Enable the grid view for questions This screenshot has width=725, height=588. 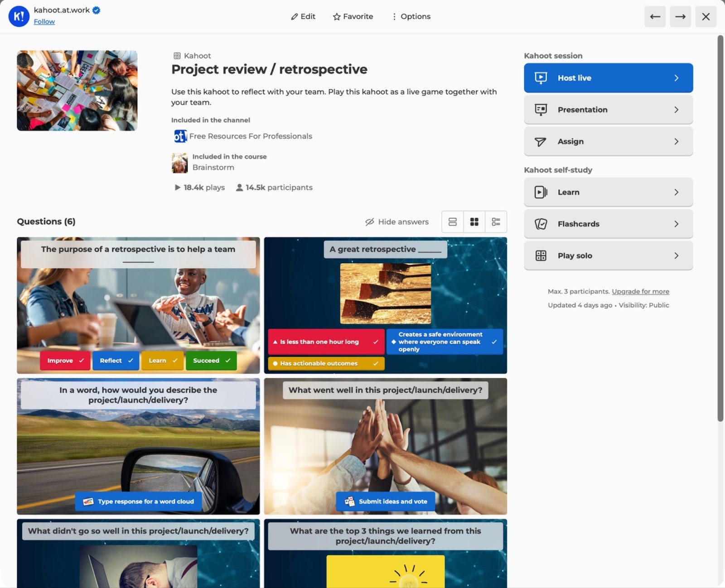click(x=474, y=222)
